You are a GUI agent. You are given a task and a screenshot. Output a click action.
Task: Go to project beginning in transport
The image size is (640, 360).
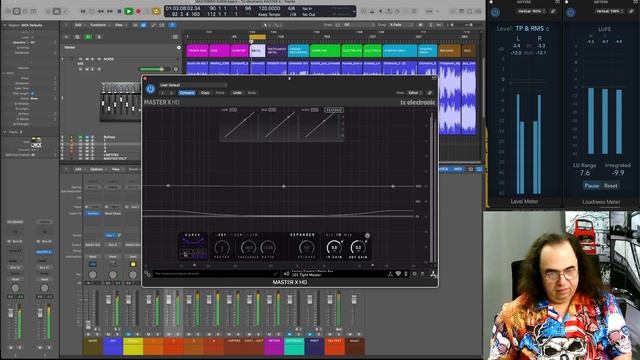83,11
